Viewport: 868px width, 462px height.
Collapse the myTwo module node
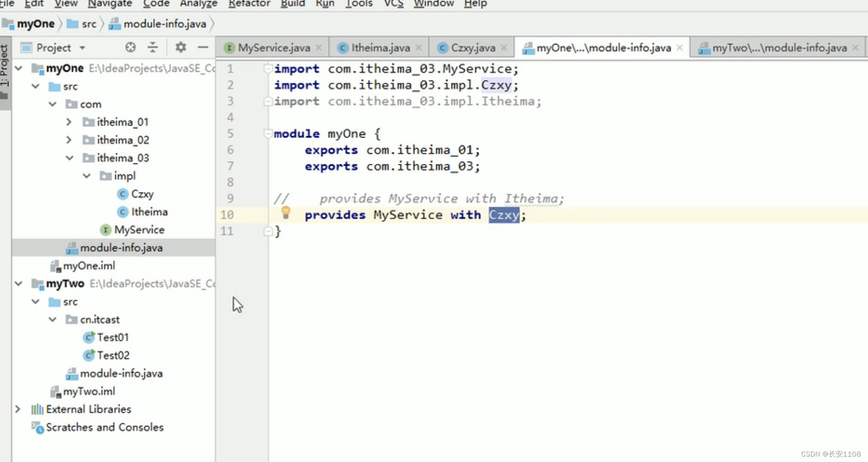pyautogui.click(x=19, y=284)
